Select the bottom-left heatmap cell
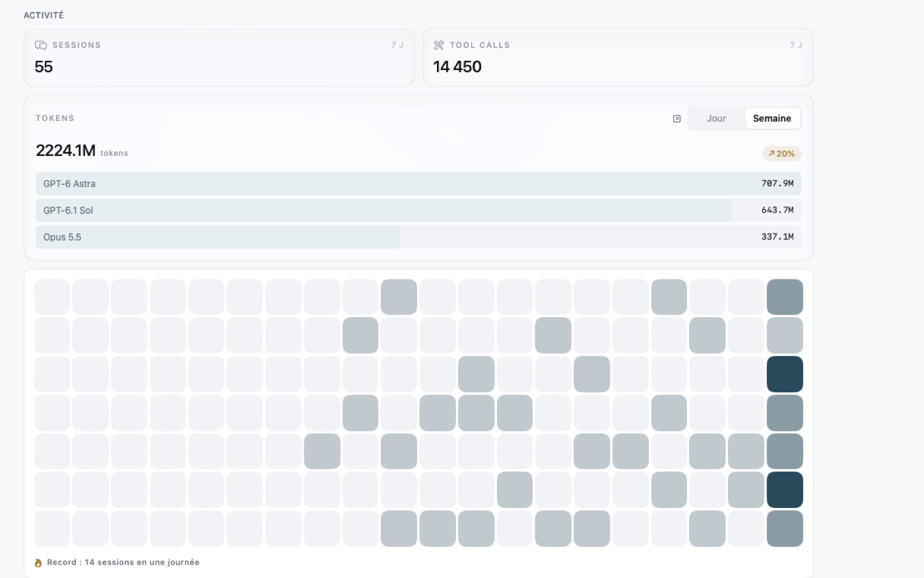Image resolution: width=924 pixels, height=578 pixels. (x=52, y=528)
